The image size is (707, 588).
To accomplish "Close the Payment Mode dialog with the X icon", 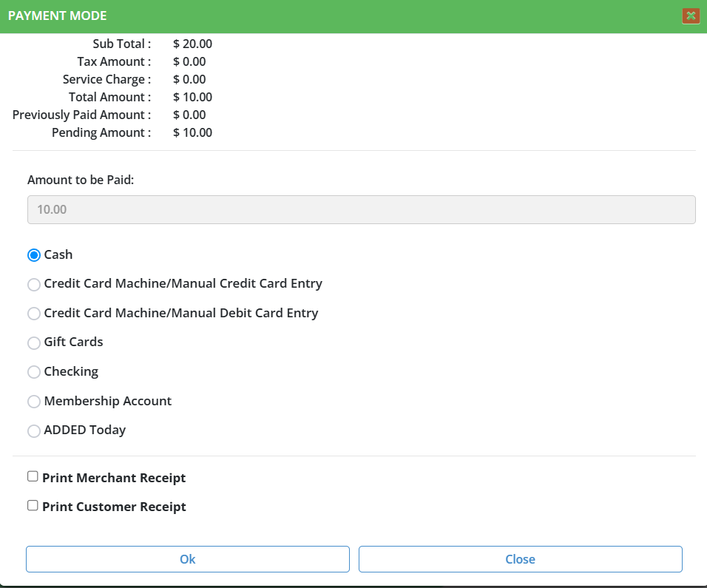I will [x=691, y=16].
